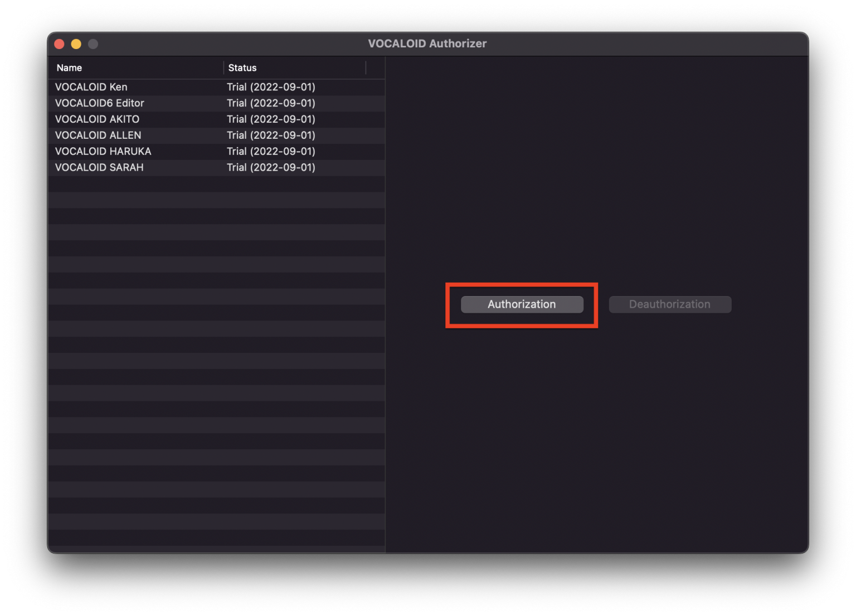Click the gray zoom window control
The width and height of the screenshot is (856, 616).
(x=93, y=43)
